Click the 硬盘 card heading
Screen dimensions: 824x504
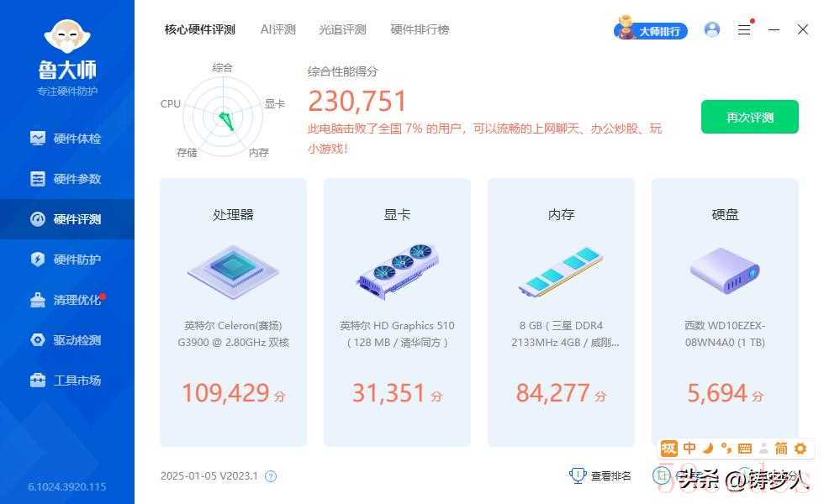(x=725, y=215)
